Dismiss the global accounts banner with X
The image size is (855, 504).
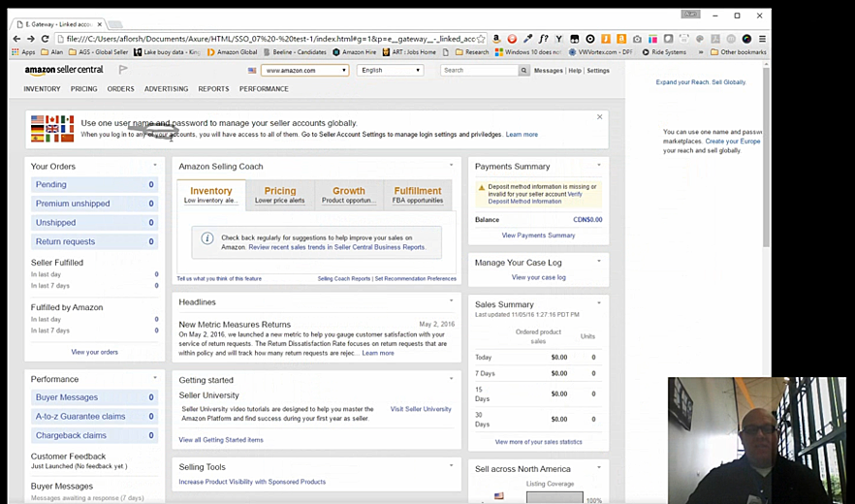click(x=600, y=116)
